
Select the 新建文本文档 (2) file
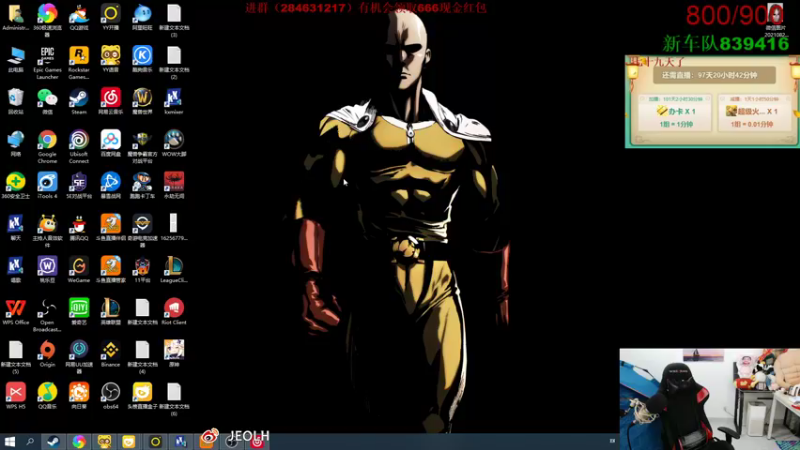click(174, 63)
